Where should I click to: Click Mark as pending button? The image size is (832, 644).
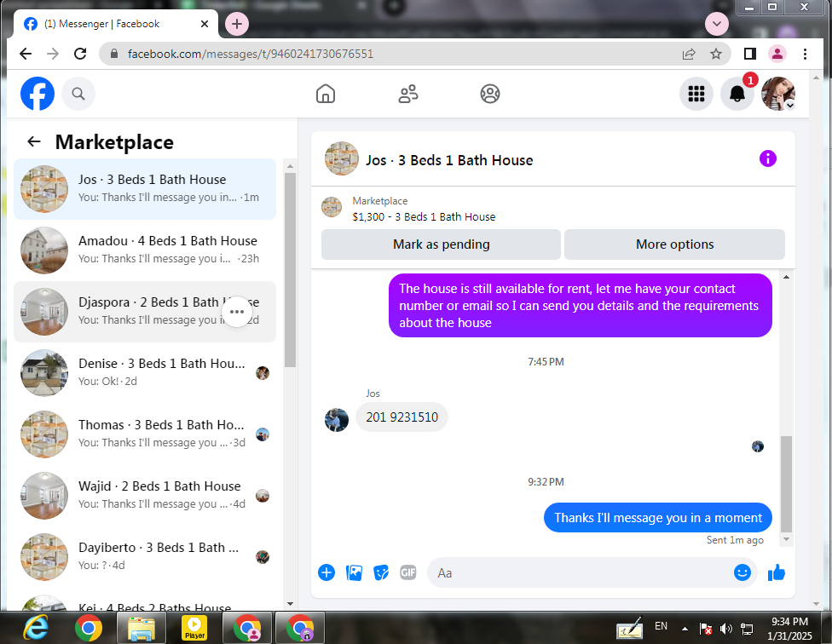[x=441, y=244]
